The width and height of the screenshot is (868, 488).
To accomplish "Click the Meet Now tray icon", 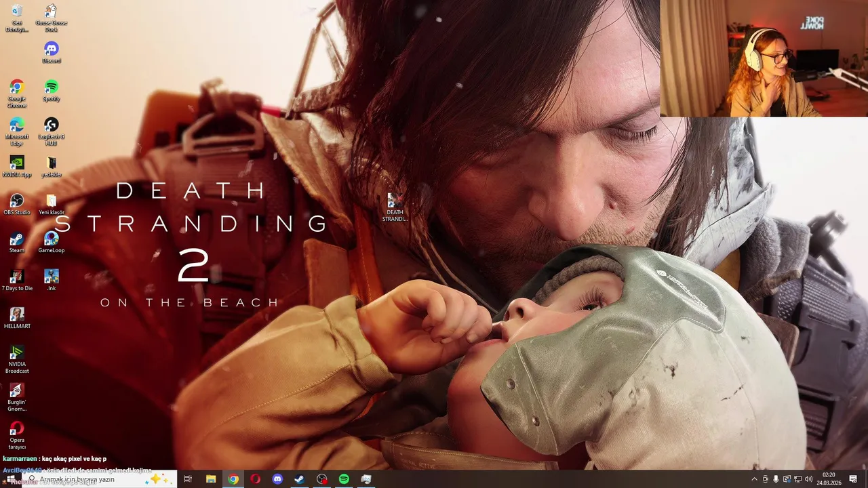I will (766, 479).
